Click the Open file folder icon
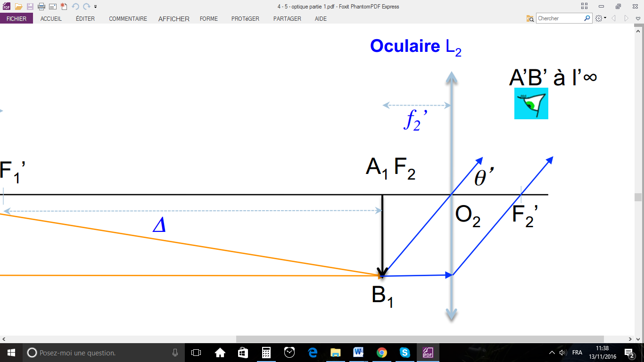The height and width of the screenshot is (362, 644). click(18, 7)
